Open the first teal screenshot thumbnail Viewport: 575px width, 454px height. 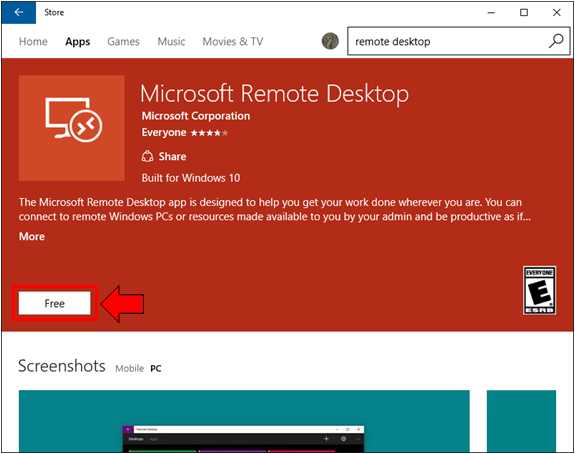(x=244, y=421)
